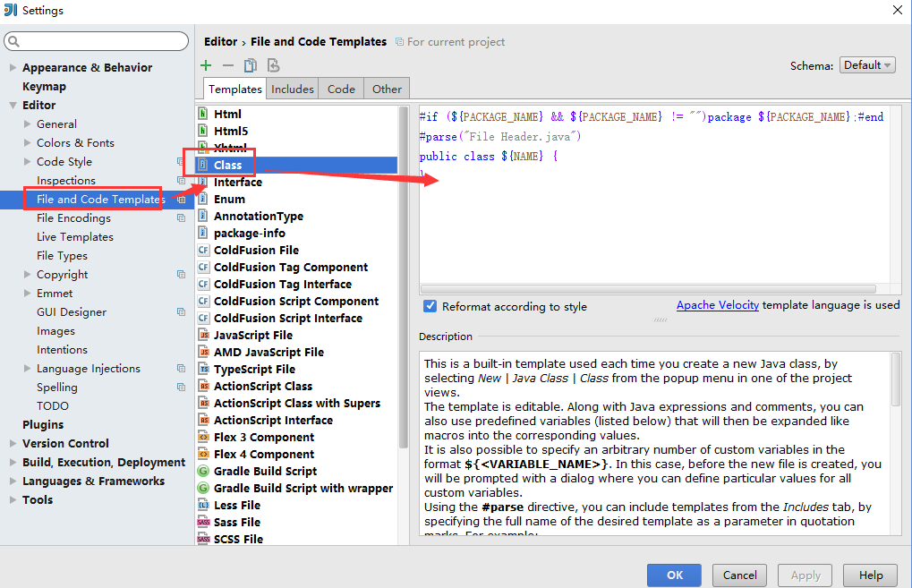Switch to the Templates tab
The width and height of the screenshot is (912, 588).
235,89
